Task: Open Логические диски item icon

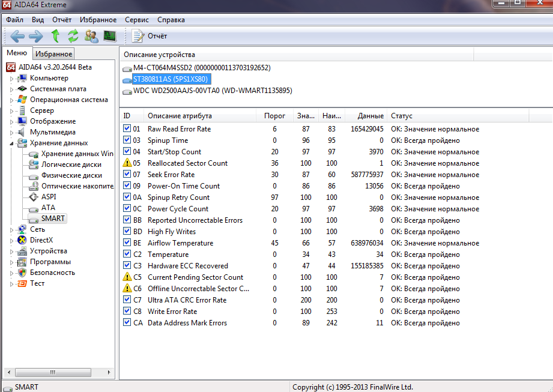Action: point(34,164)
